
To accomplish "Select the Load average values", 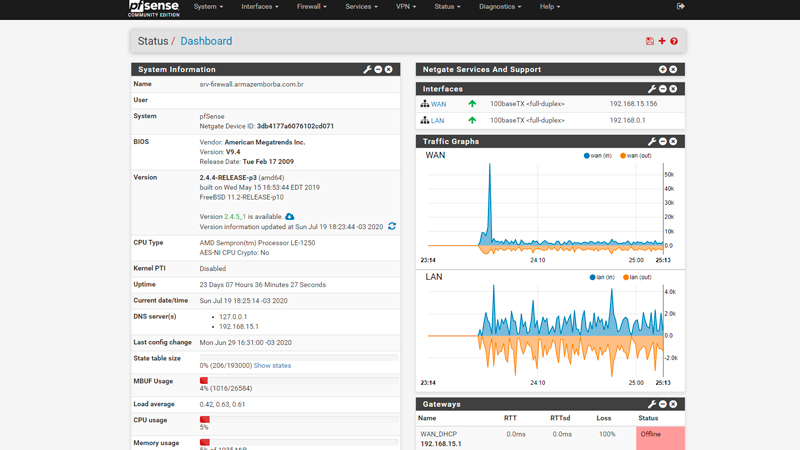I will click(222, 405).
